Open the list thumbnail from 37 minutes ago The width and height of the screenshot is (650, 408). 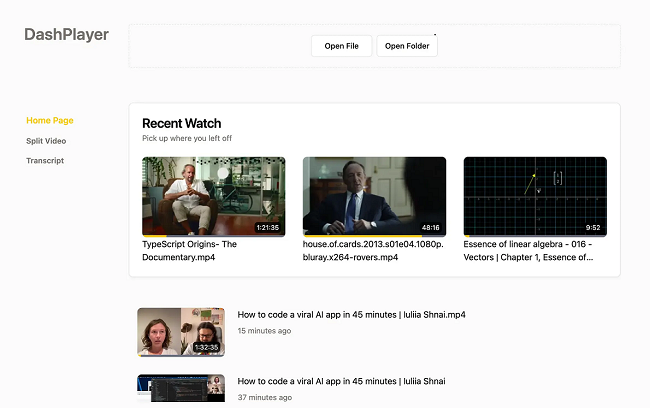tap(181, 391)
